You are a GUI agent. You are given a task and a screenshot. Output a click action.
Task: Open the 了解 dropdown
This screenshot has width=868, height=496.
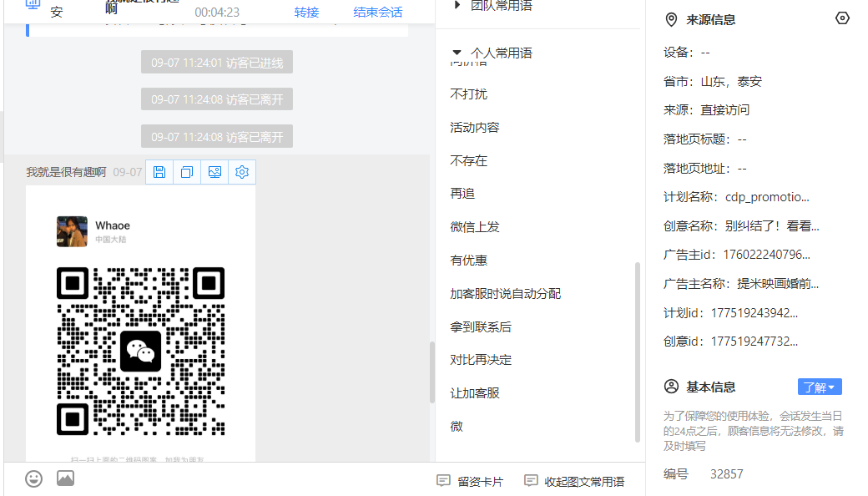820,387
